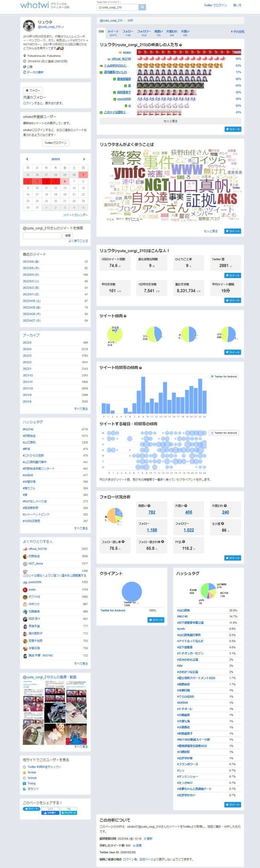Click the whotwi logo

point(35,5)
